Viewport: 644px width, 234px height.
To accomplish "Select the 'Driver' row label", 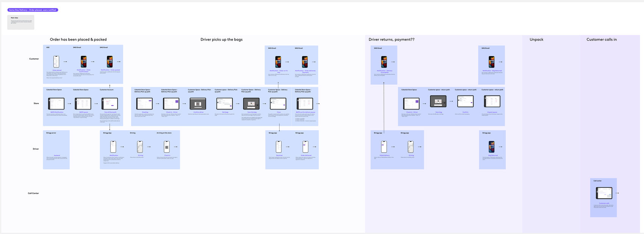I will [x=36, y=149].
